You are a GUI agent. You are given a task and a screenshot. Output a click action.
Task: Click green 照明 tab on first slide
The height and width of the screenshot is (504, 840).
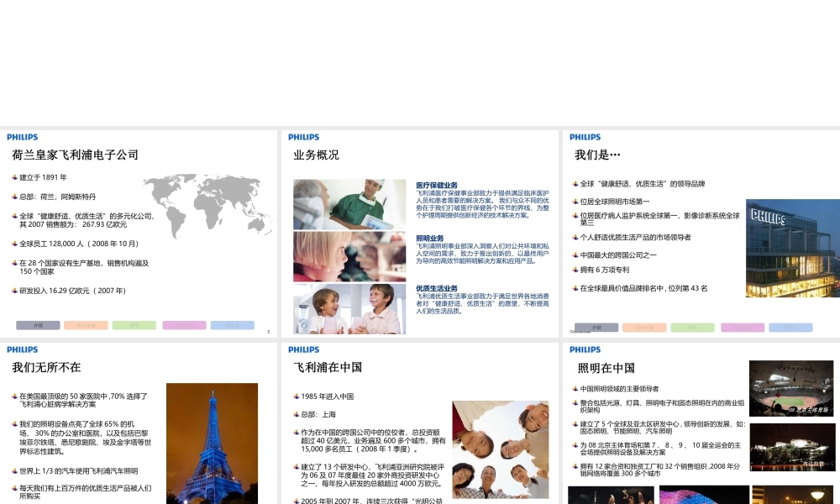click(x=134, y=325)
